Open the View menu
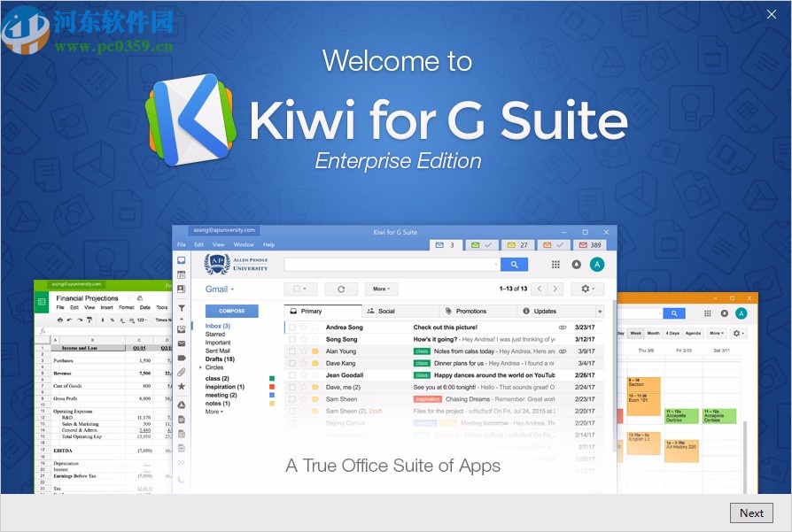 (218, 245)
